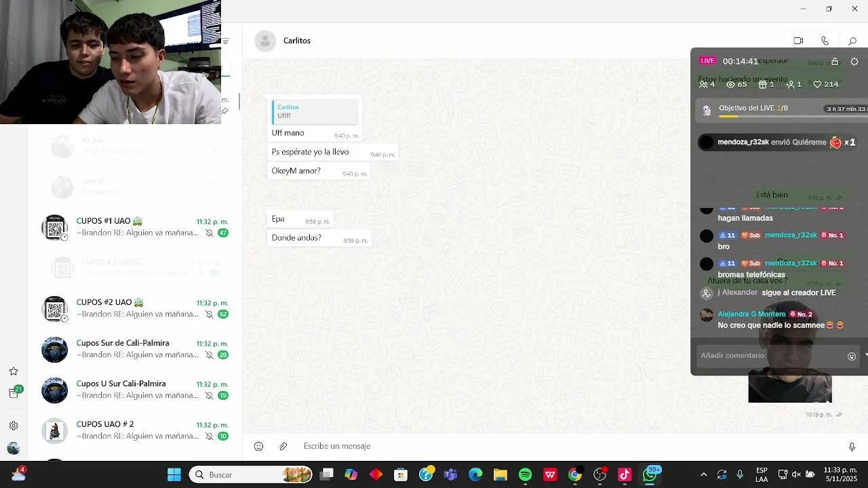Click the 'bromas telefónicas' comment

tap(751, 274)
